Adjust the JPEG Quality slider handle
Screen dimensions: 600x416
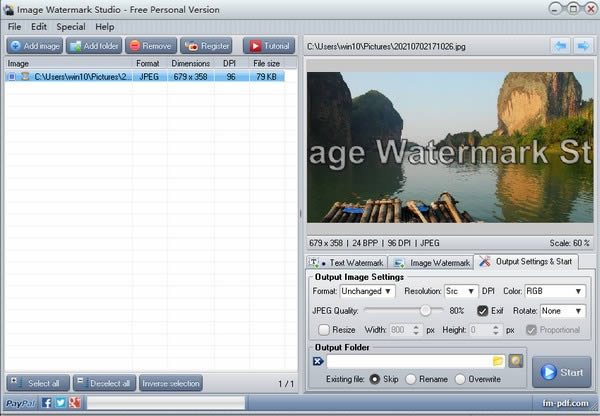click(x=425, y=310)
